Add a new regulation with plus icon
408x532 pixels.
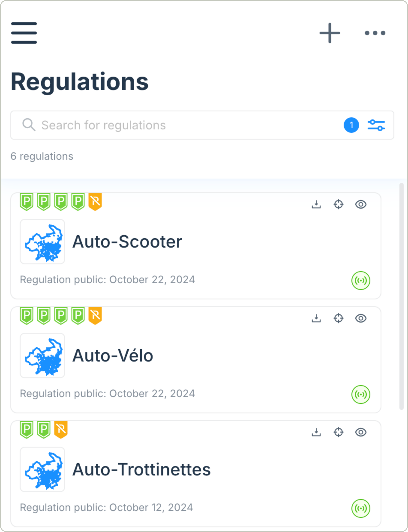tap(330, 33)
